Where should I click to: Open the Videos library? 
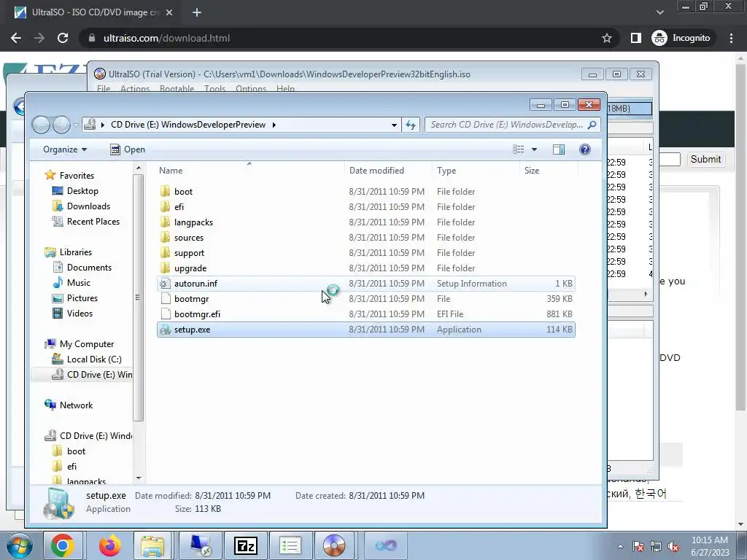(79, 314)
